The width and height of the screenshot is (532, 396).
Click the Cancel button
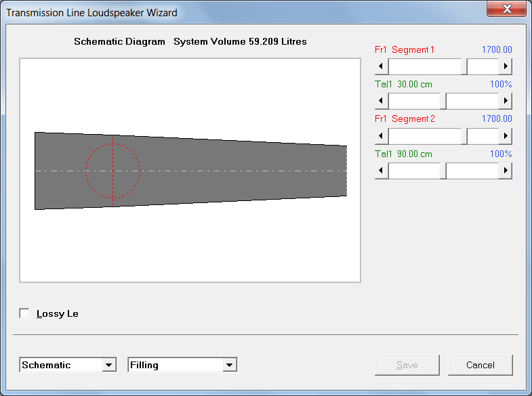click(x=480, y=365)
